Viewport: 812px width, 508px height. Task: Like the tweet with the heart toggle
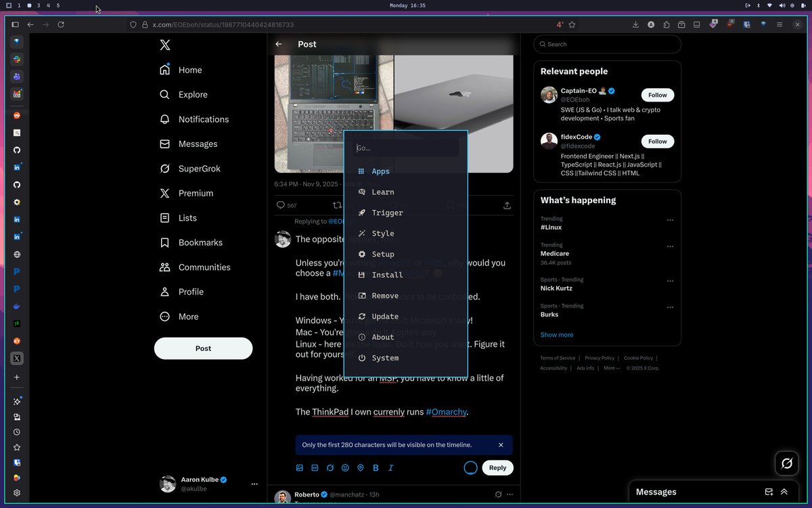point(392,205)
